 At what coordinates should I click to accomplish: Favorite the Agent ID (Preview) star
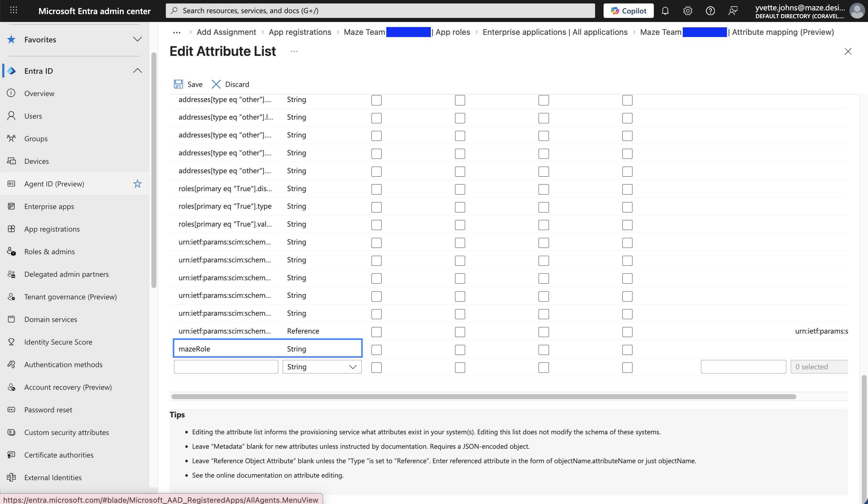click(138, 184)
